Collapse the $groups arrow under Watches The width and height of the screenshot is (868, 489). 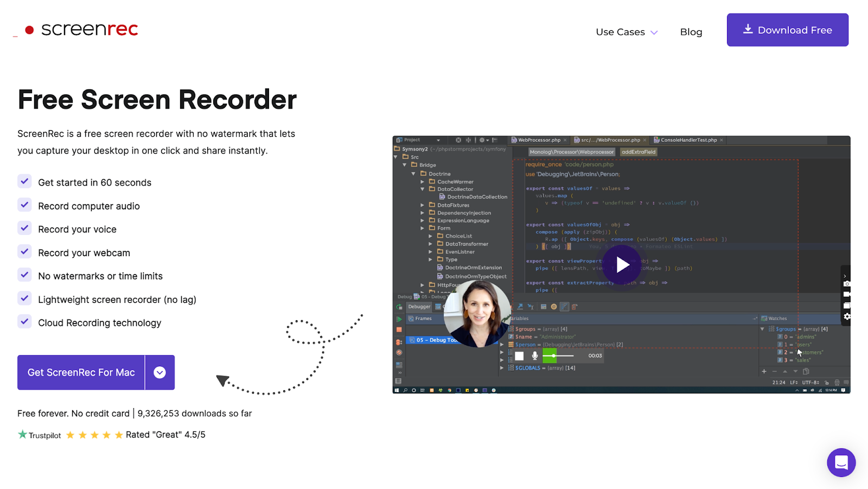(762, 329)
